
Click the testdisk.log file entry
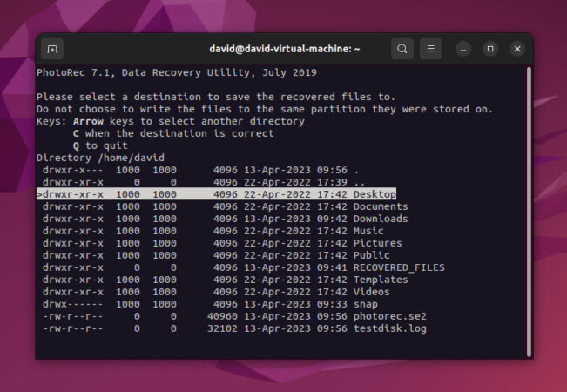(389, 328)
